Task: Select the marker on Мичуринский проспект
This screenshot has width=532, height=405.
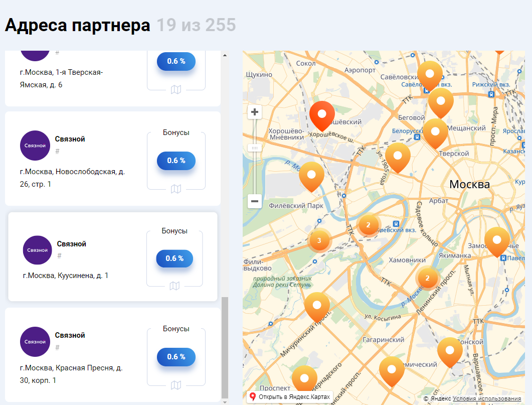Action: tap(317, 307)
